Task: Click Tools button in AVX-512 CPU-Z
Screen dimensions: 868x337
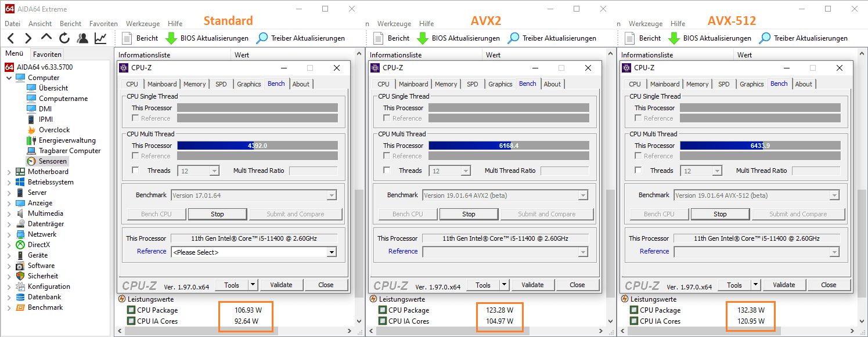Action: 734,285
